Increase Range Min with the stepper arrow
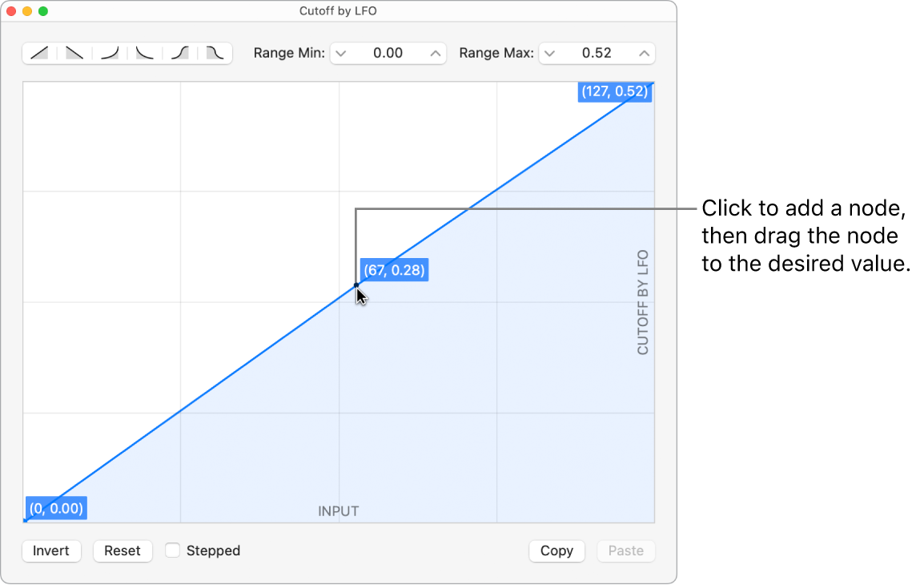The width and height of the screenshot is (924, 585). click(436, 53)
